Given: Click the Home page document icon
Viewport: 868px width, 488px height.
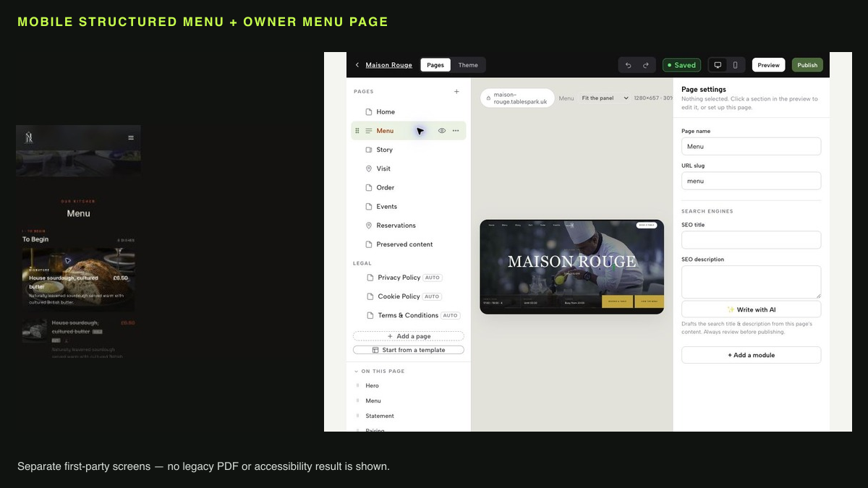Looking at the screenshot, I should coord(369,112).
